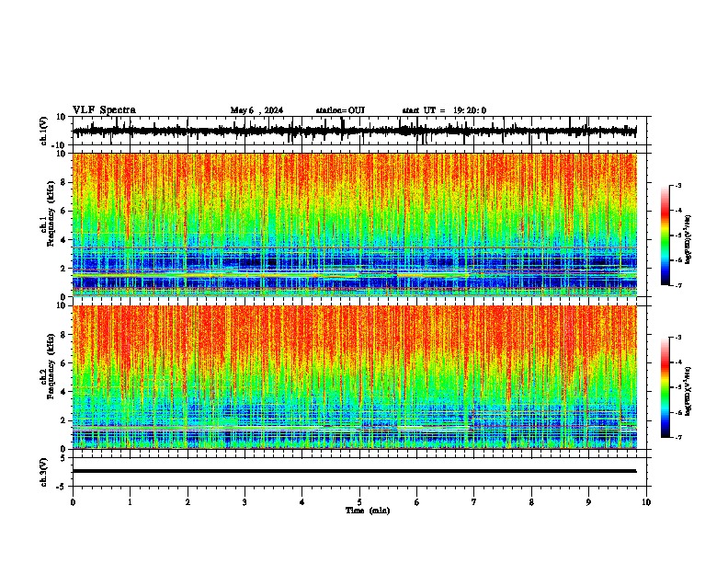Viewport: 728px width, 563px height.
Task: Click the "8" kHz tick on ch.2 frequency axis
Action: pos(63,335)
